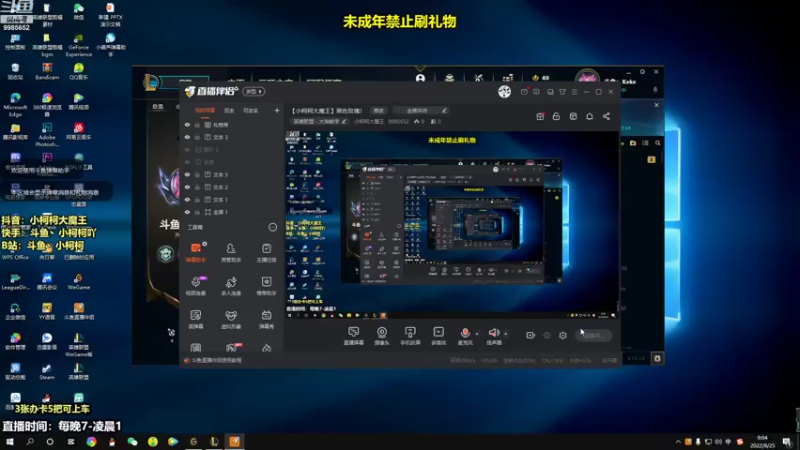Screen dimensions: 800x450
Task: Close the League client side panel
Action: tap(657, 105)
